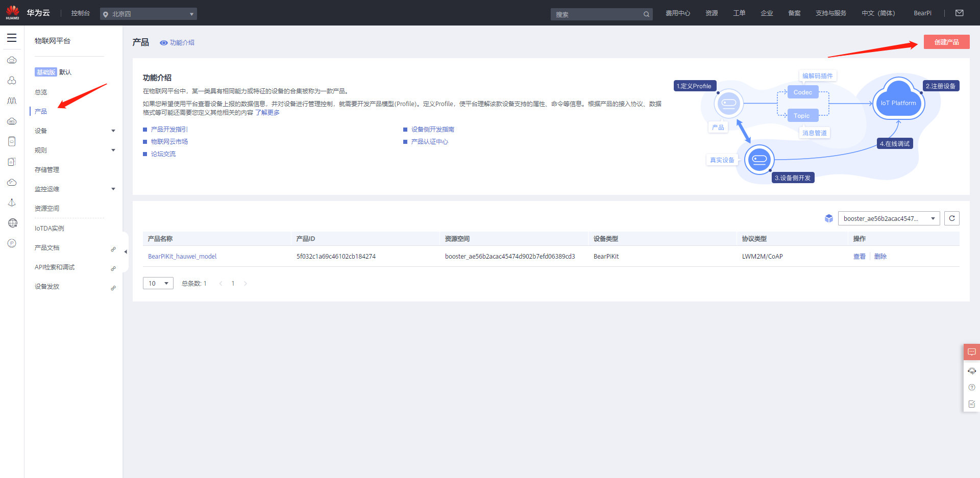The image size is (980, 478).
Task: Click the magnifier icon in the search box
Action: (646, 14)
